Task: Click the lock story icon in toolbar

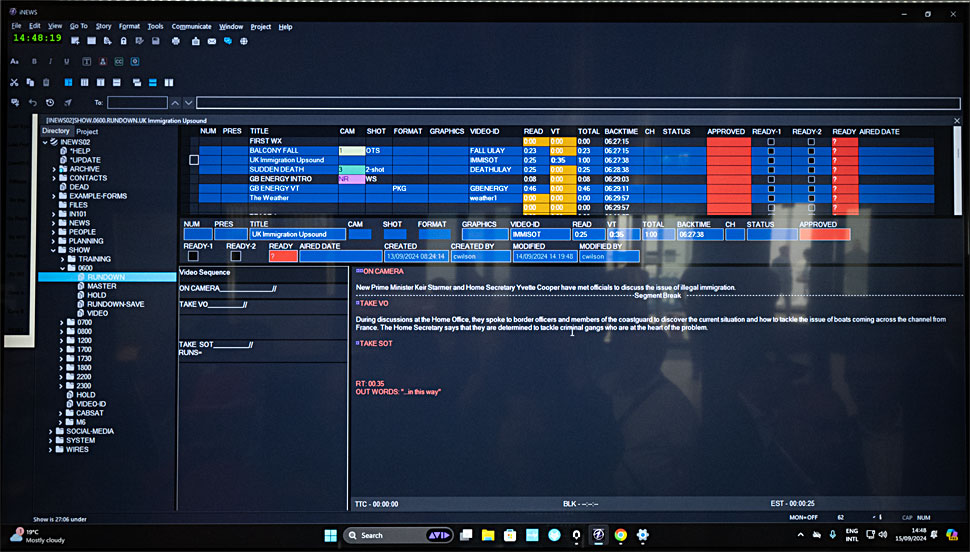Action: pyautogui.click(x=123, y=41)
